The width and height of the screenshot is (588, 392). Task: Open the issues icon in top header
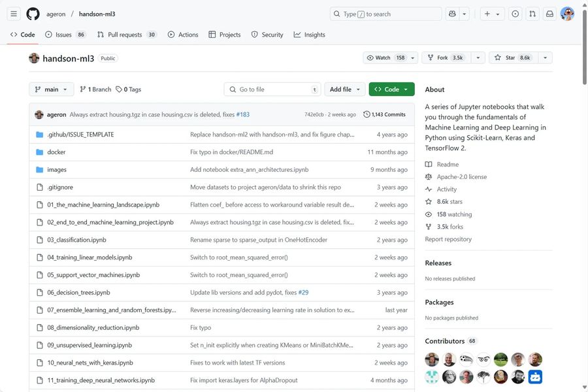[515, 14]
